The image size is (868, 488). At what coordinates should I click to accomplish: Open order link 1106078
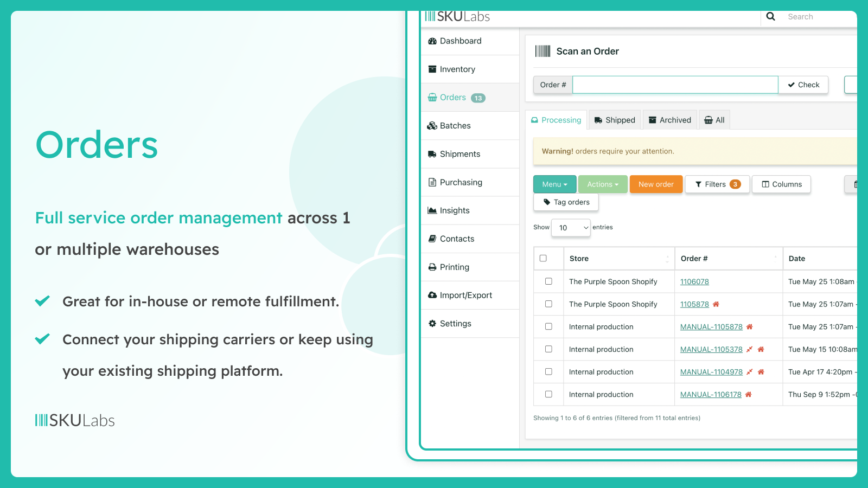(694, 281)
